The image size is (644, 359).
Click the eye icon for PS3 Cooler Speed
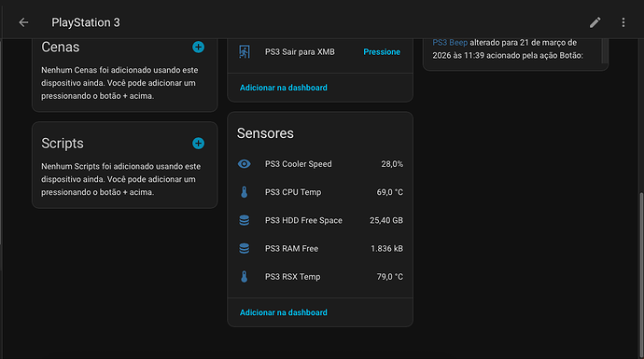point(244,164)
